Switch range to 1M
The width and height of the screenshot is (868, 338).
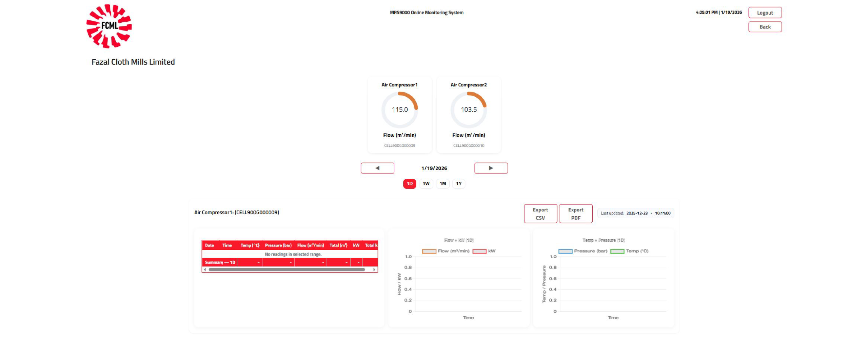click(x=442, y=183)
